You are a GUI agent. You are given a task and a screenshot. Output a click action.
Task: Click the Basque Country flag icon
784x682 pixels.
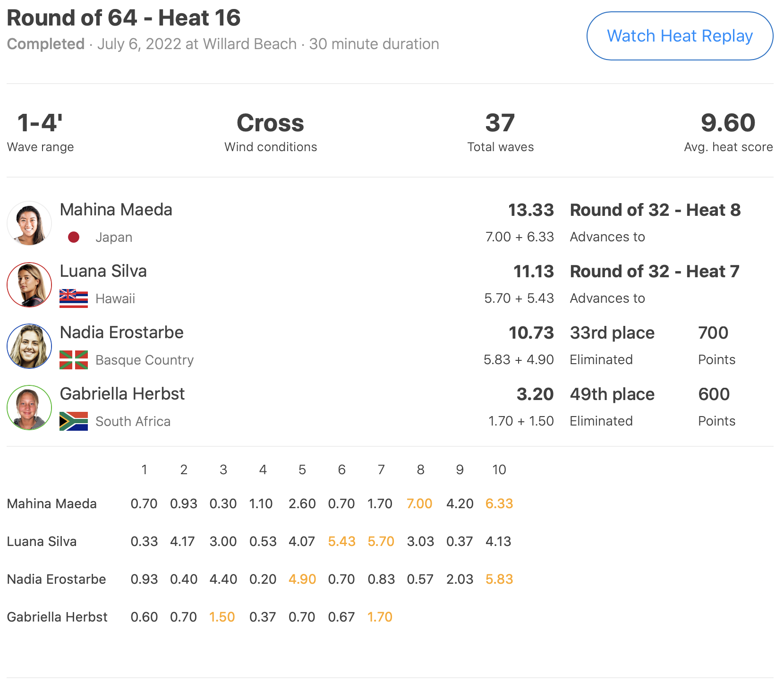point(74,360)
